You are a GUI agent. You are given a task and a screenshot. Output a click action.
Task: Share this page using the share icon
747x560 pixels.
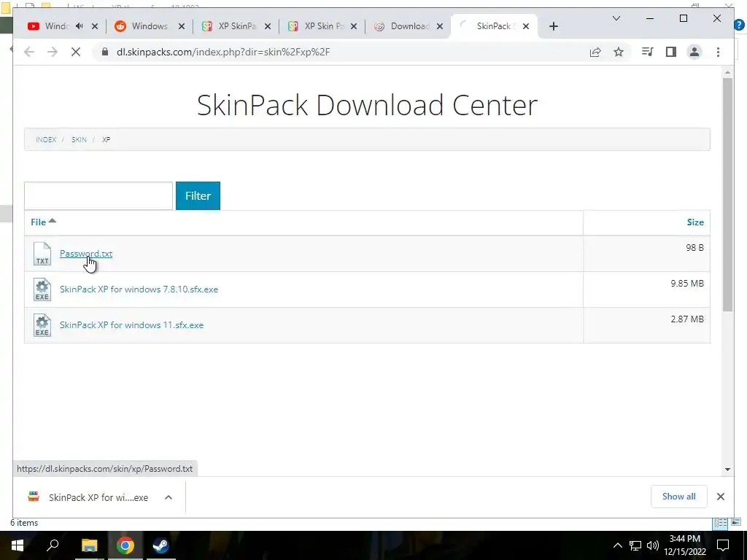[595, 52]
